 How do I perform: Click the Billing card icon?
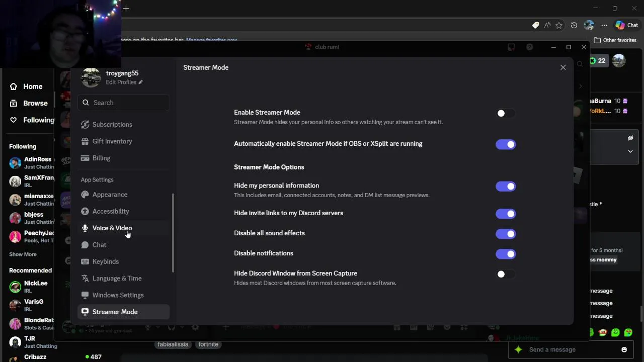point(85,158)
